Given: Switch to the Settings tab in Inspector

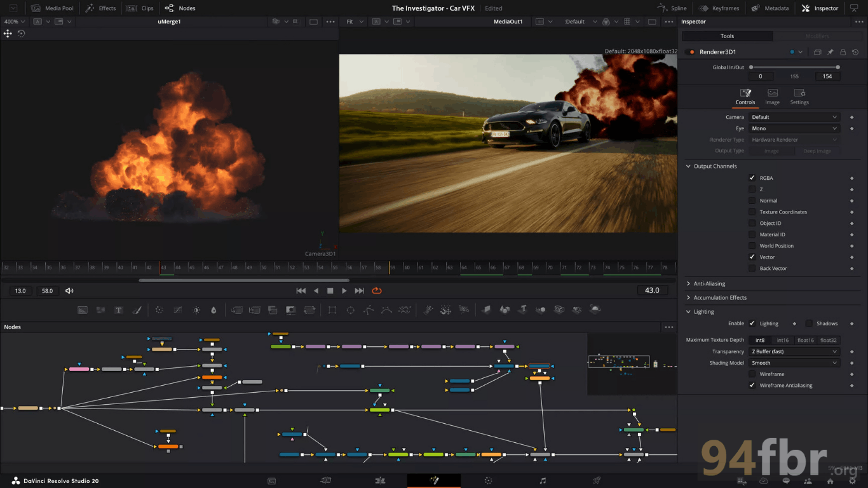Looking at the screenshot, I should 799,97.
